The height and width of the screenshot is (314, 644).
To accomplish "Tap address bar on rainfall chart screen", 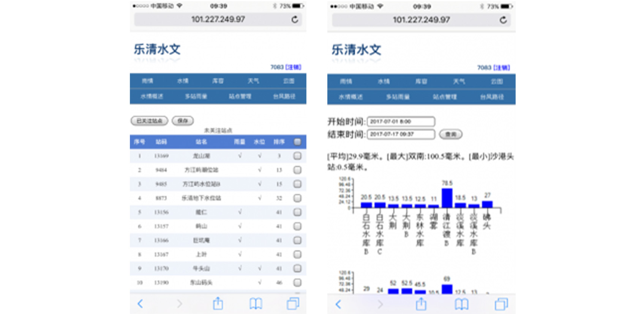I will [421, 20].
